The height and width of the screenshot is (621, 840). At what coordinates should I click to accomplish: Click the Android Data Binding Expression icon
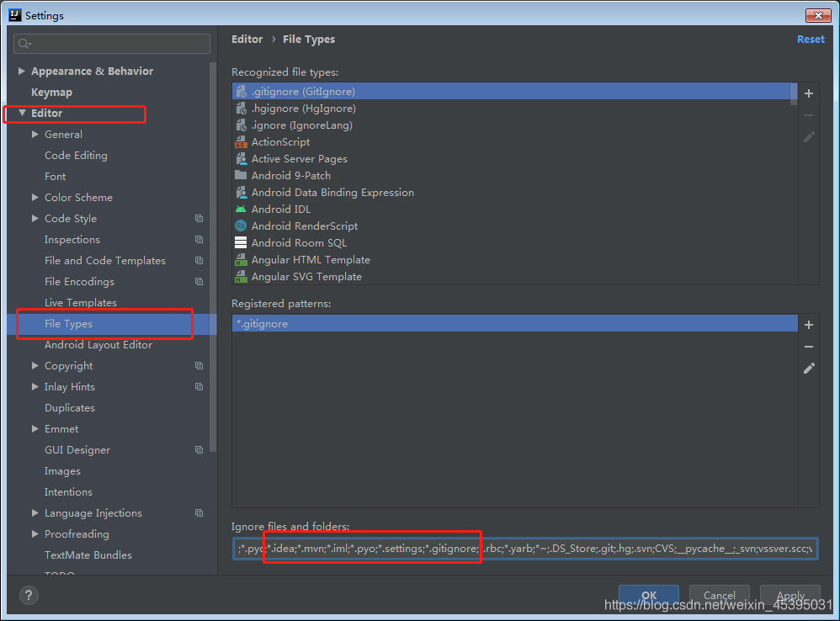point(241,192)
